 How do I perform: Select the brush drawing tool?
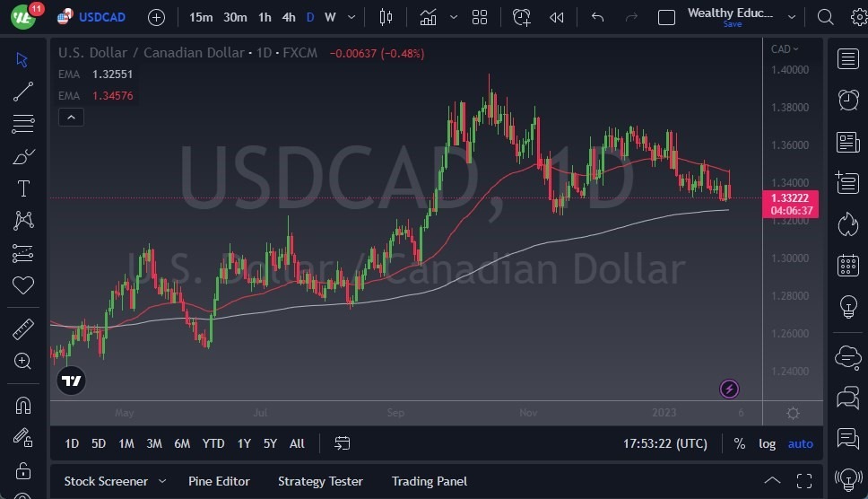coord(22,156)
